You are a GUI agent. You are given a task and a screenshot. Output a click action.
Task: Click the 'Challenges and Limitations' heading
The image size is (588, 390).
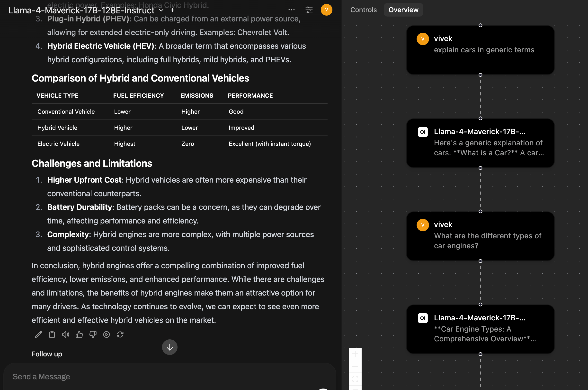click(x=92, y=163)
